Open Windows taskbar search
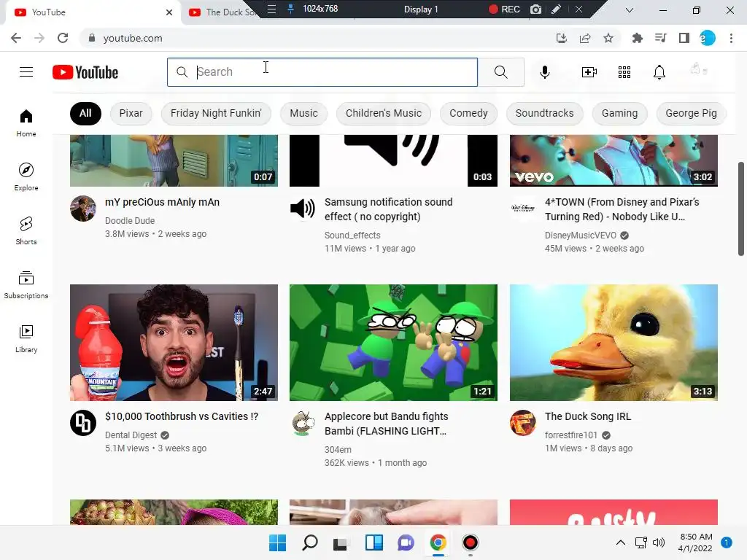The image size is (747, 560). tap(309, 542)
